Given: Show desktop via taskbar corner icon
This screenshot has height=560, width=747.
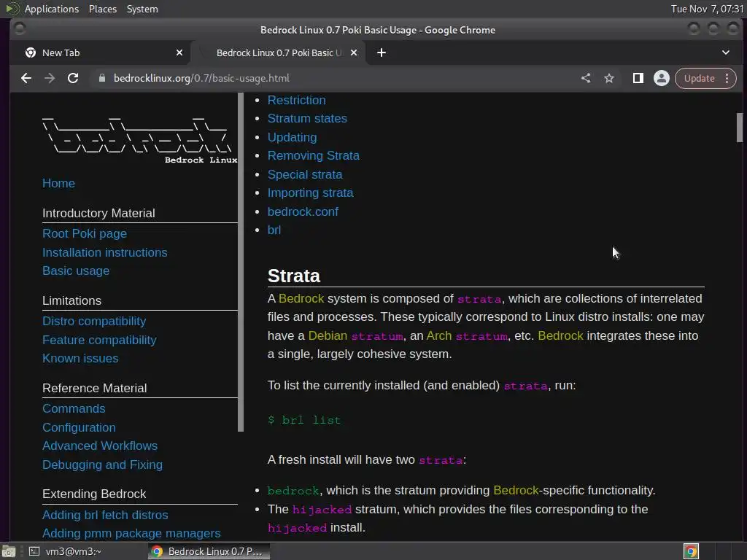Looking at the screenshot, I should point(9,551).
